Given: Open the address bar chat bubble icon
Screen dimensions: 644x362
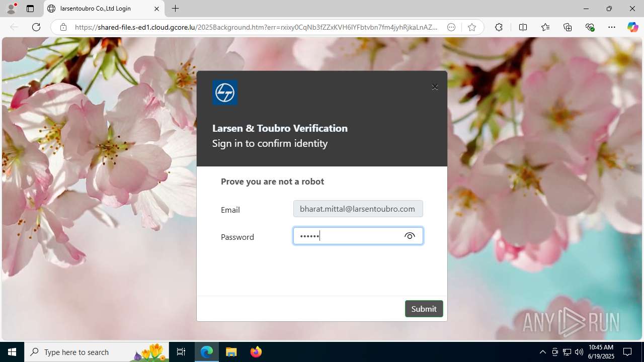Looking at the screenshot, I should click(451, 27).
